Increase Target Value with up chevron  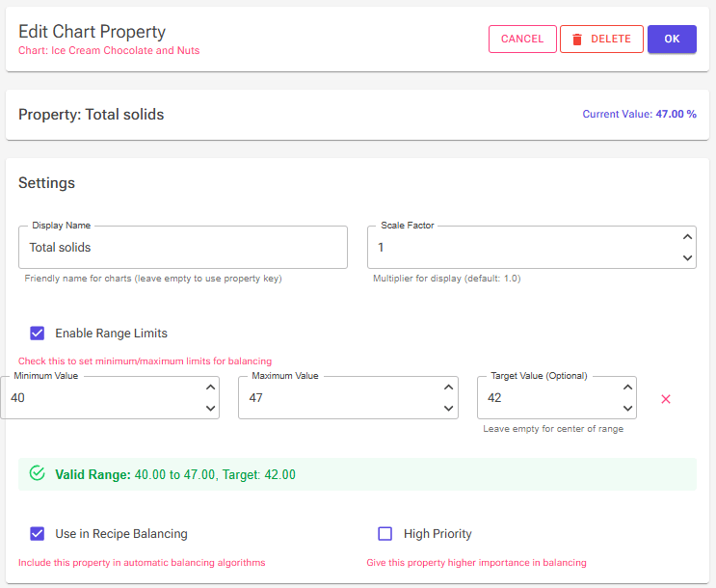(628, 388)
